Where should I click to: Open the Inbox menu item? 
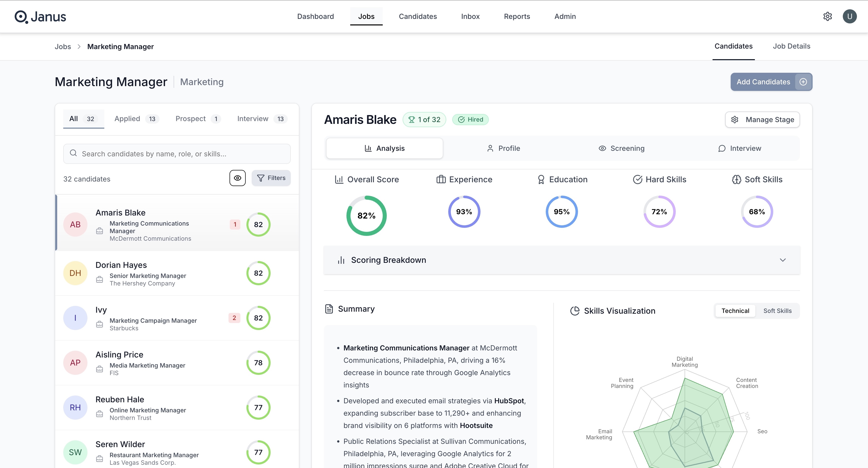click(470, 16)
